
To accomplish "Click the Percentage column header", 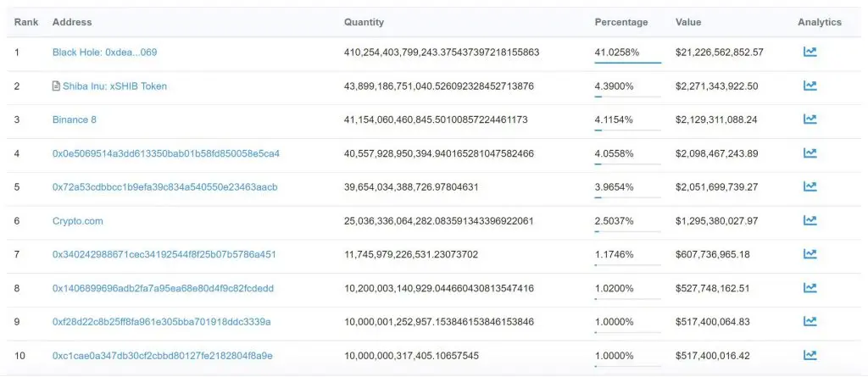I will 621,22.
